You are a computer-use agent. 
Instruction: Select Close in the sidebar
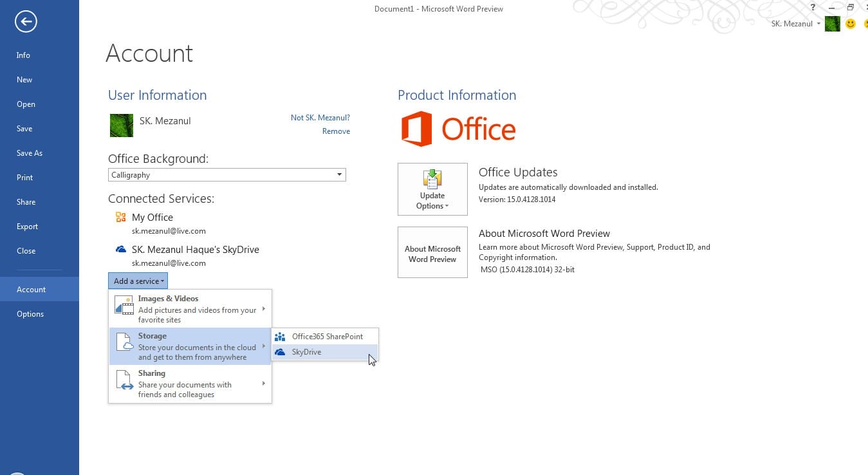pyautogui.click(x=39, y=251)
